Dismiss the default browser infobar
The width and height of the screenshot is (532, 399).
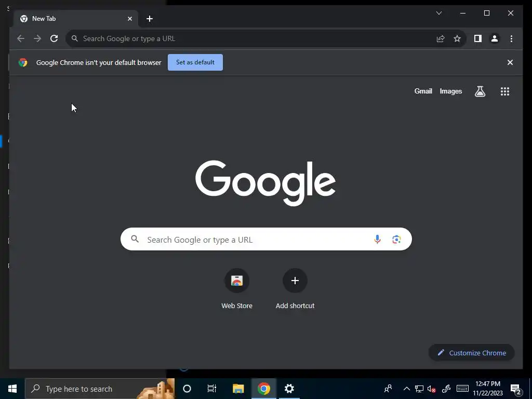click(510, 62)
